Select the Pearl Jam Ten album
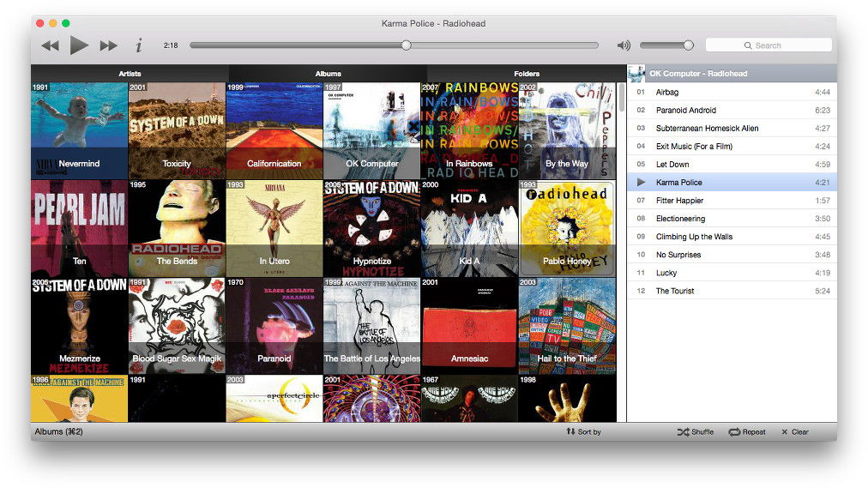Screen dimensions: 868x488 (79, 228)
